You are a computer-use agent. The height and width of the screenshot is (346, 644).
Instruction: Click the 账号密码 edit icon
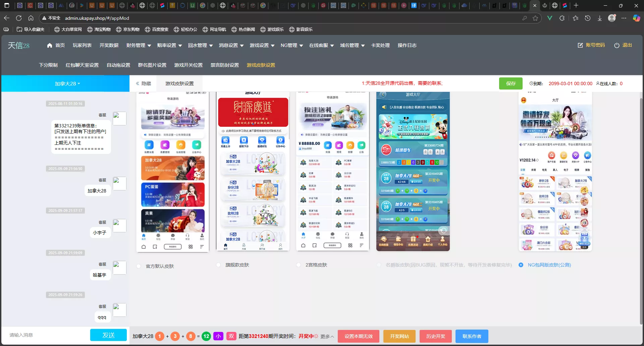tap(580, 45)
